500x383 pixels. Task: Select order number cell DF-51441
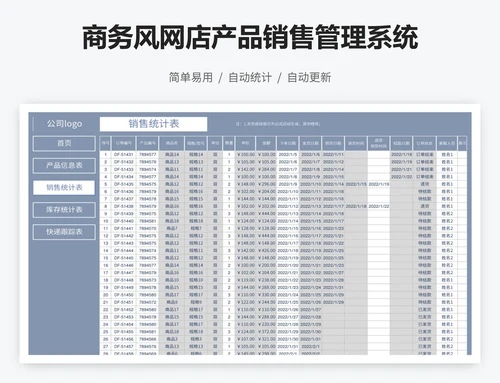pos(124,228)
